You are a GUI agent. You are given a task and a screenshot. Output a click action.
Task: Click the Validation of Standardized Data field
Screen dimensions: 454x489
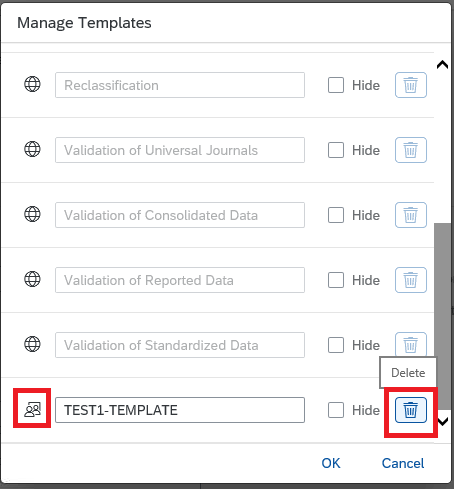(180, 345)
